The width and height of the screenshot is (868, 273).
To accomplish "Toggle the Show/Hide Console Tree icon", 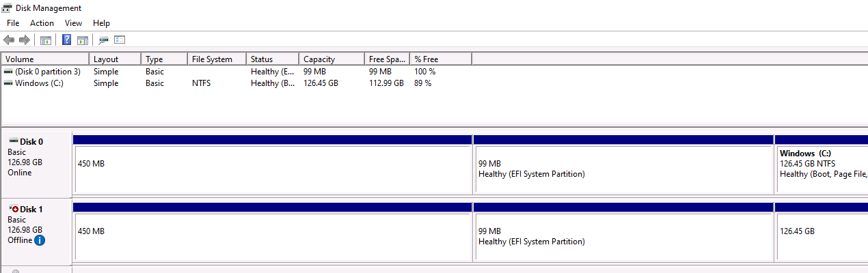I will point(46,40).
